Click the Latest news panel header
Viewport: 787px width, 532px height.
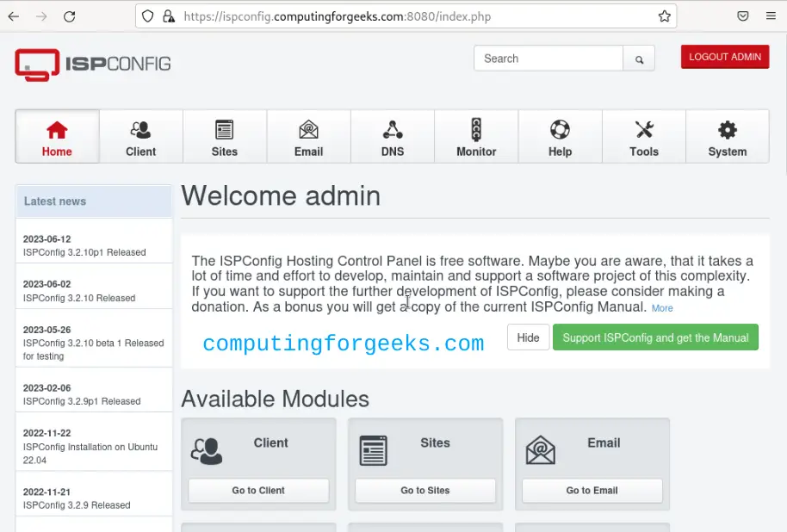94,201
